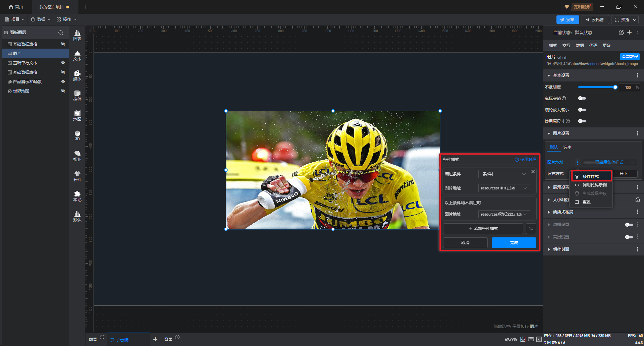Close the condition item with X icon
Screen dimensions: 644x346
tap(533, 171)
